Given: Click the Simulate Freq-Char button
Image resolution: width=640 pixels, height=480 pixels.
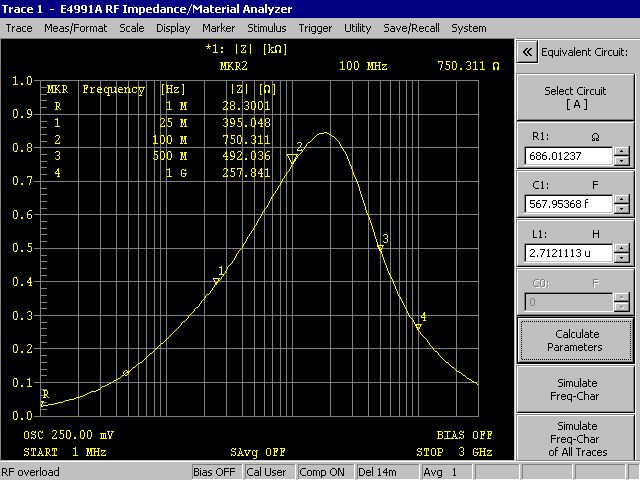Looking at the screenshot, I should click(576, 389).
